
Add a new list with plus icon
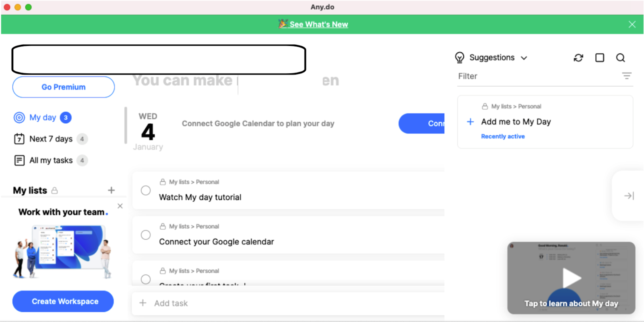[x=111, y=190]
